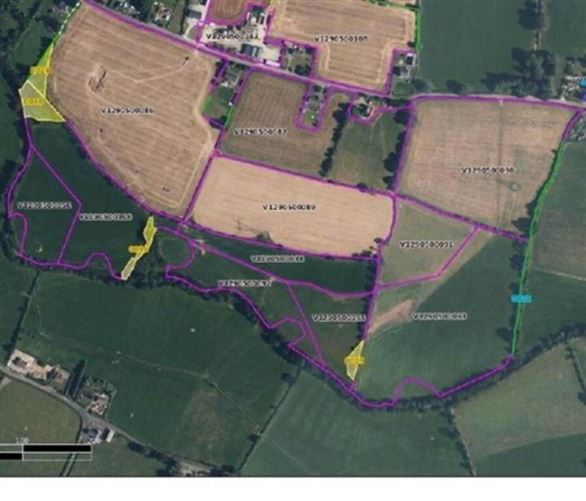Viewport: 586px width, 501px height.
Task: Select parcel label V1290500086
Action: tap(127, 111)
